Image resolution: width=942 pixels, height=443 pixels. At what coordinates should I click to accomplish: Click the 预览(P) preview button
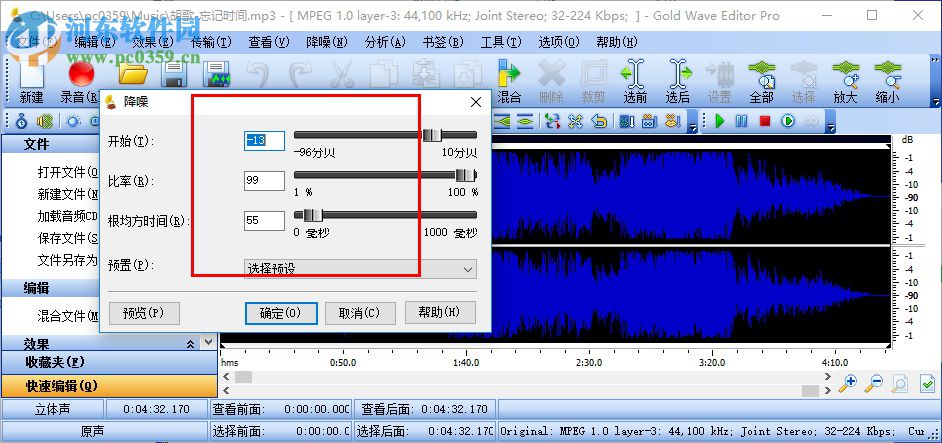coord(144,313)
